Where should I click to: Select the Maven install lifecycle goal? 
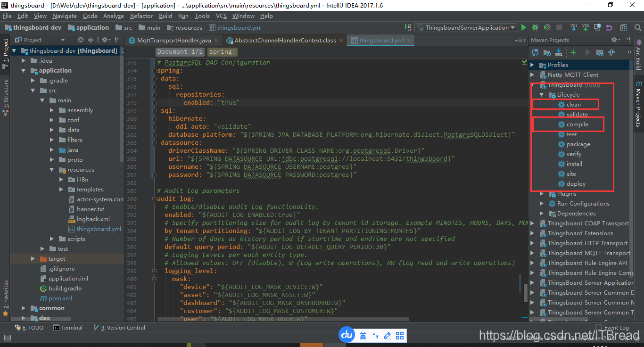[574, 164]
